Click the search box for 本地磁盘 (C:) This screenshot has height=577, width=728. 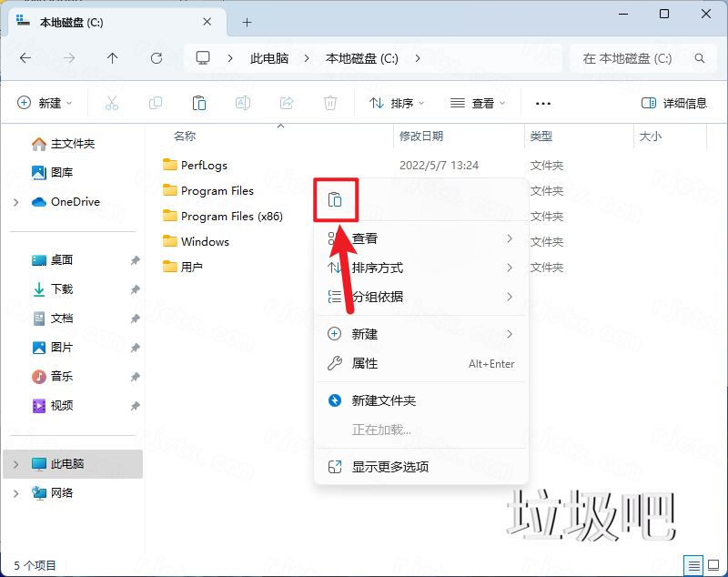(646, 57)
